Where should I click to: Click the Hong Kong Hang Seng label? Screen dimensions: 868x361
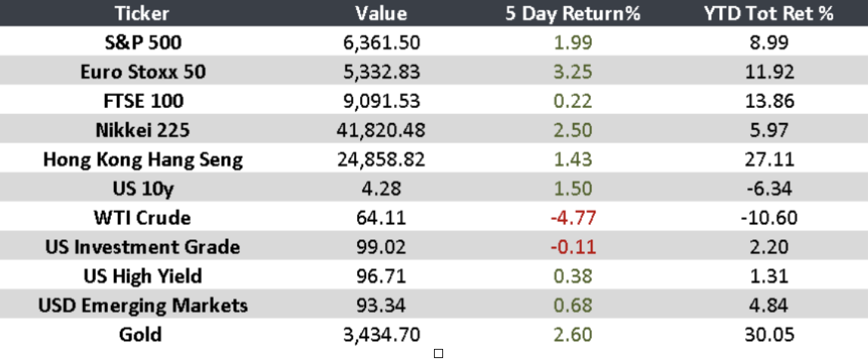[x=142, y=159]
